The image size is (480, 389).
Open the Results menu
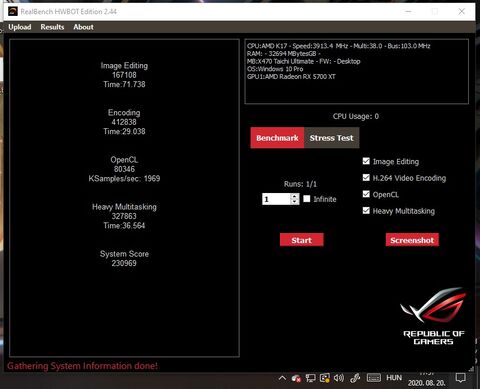coord(52,27)
